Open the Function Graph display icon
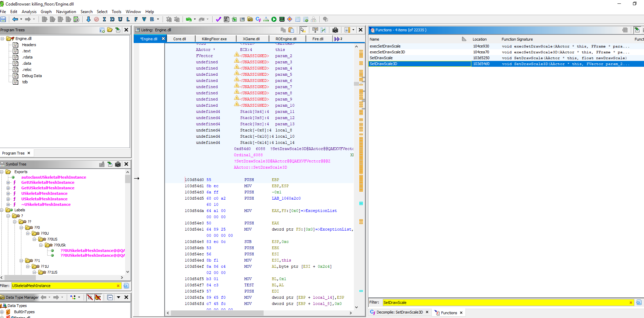Screen dimensions: 644x318 coord(266,19)
